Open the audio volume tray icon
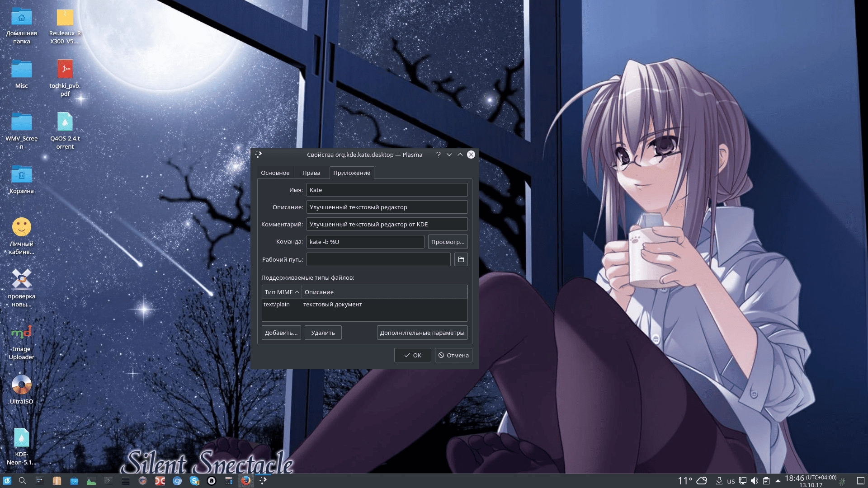 (x=755, y=481)
